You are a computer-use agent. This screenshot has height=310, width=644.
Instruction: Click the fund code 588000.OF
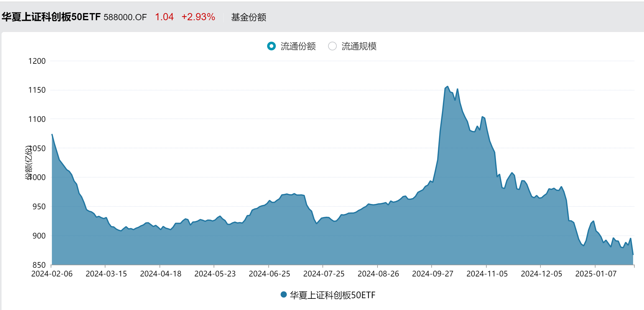tap(125, 17)
